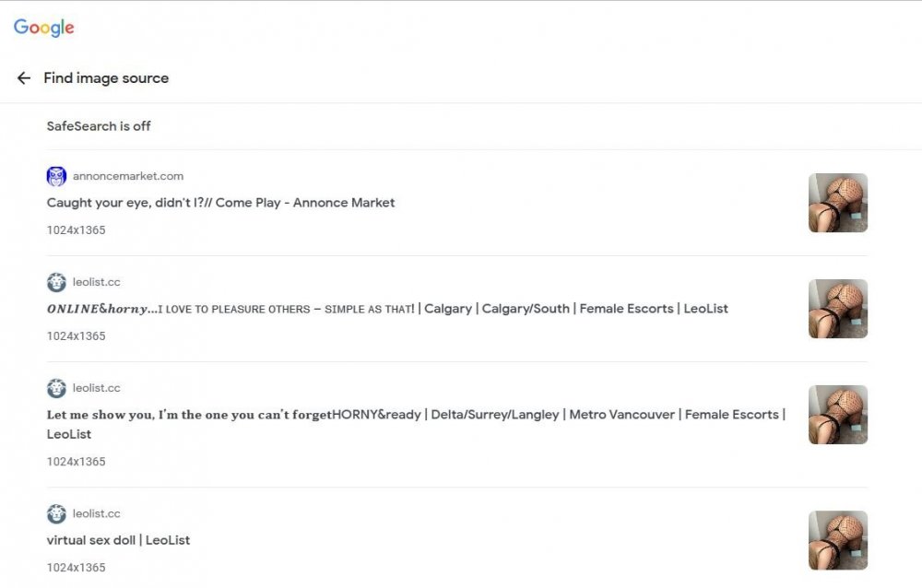This screenshot has height=588, width=922.
Task: Go back using the left arrow
Action: [24, 77]
